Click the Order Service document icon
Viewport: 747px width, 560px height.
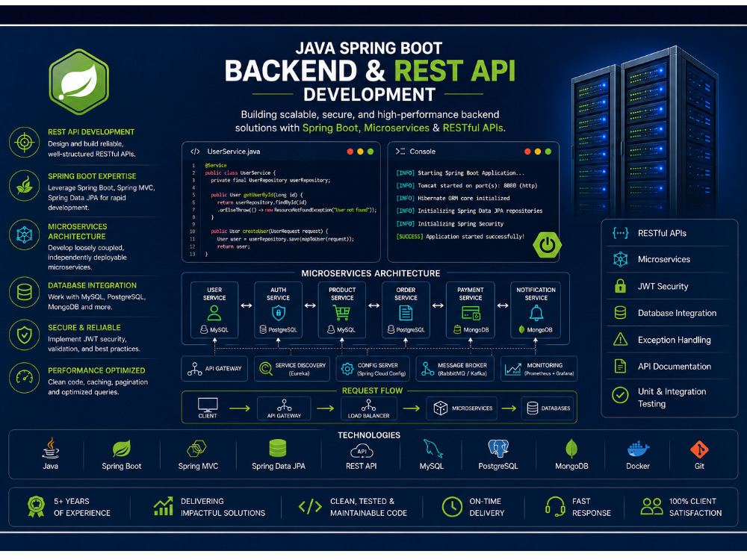click(406, 313)
